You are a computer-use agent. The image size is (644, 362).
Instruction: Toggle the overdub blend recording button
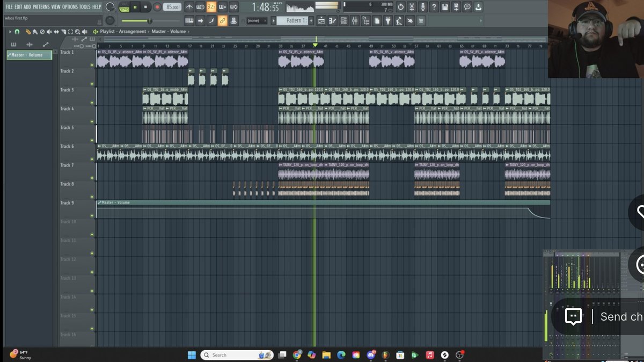tap(223, 7)
